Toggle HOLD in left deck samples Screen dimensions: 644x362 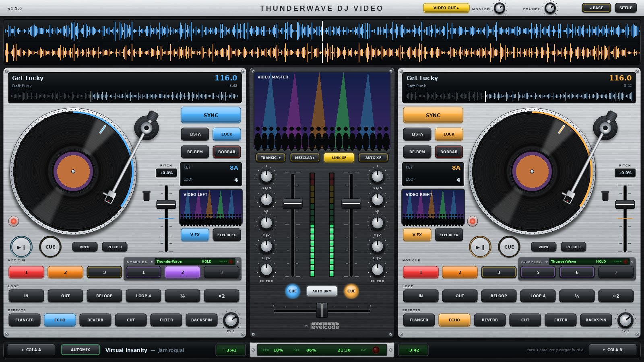coord(206,261)
